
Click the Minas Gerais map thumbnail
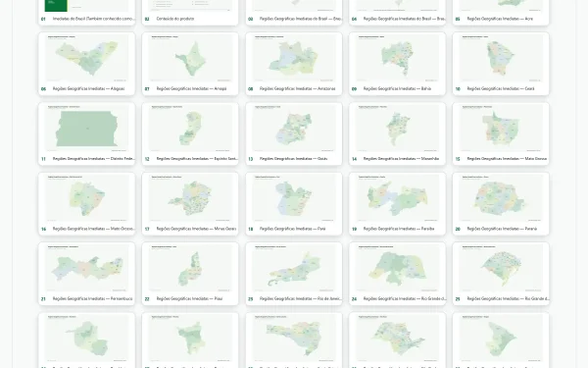coord(190,198)
